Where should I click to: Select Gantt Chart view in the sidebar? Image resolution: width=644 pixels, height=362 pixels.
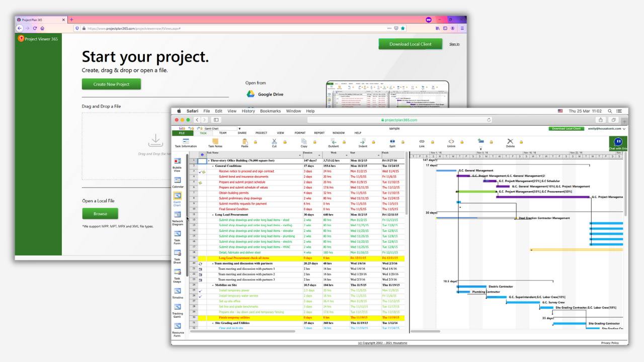(177, 199)
